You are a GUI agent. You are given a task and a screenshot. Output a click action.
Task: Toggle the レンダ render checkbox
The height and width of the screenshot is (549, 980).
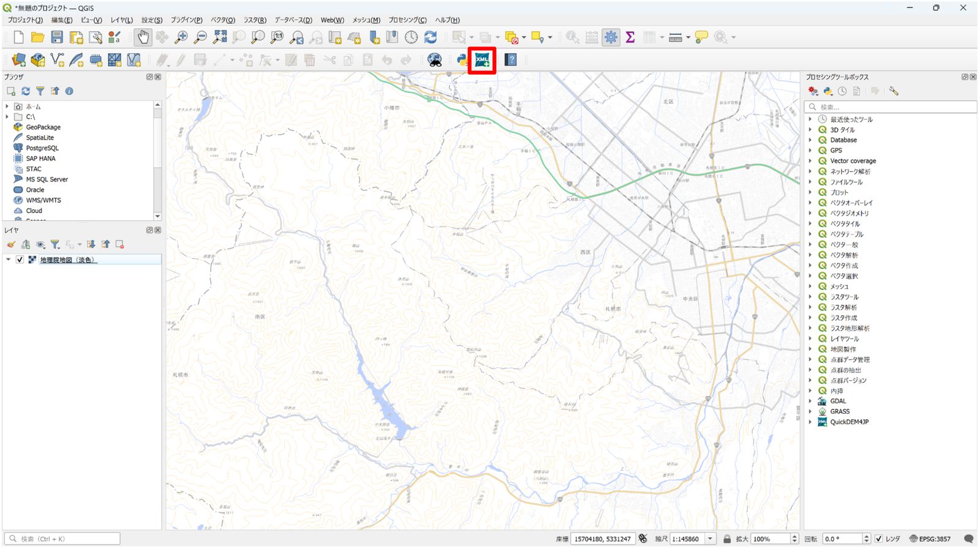(x=878, y=539)
